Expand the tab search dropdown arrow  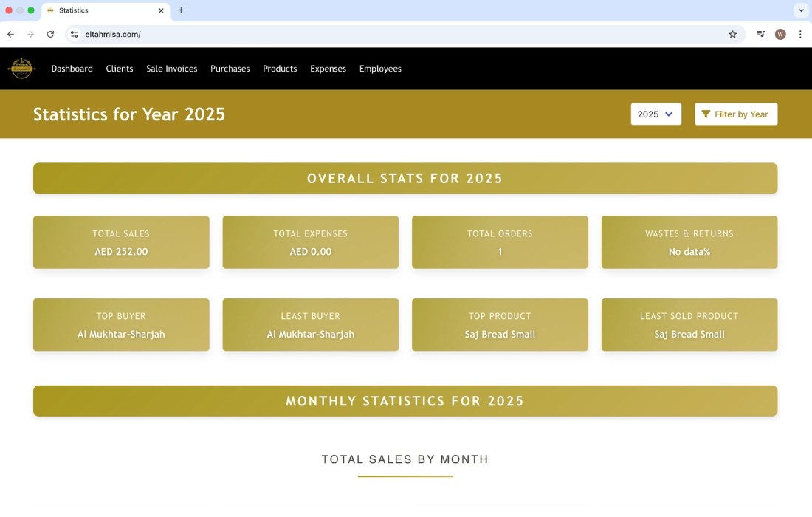801,10
